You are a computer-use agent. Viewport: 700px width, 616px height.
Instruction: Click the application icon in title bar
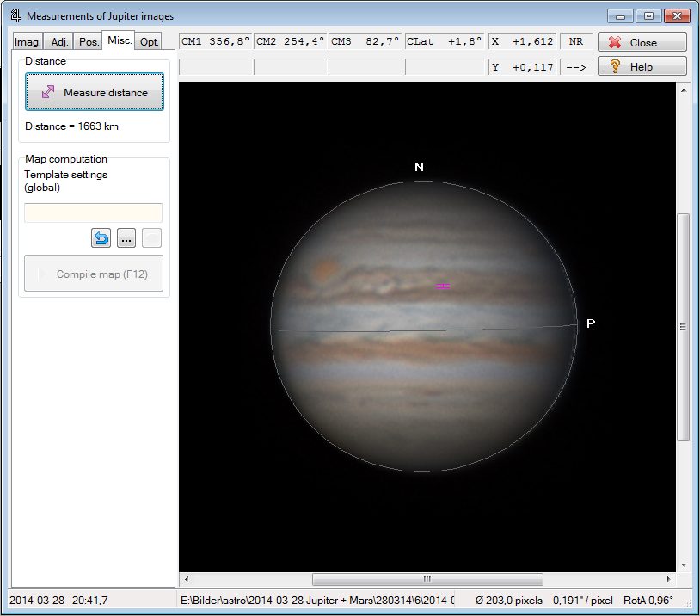(x=16, y=15)
